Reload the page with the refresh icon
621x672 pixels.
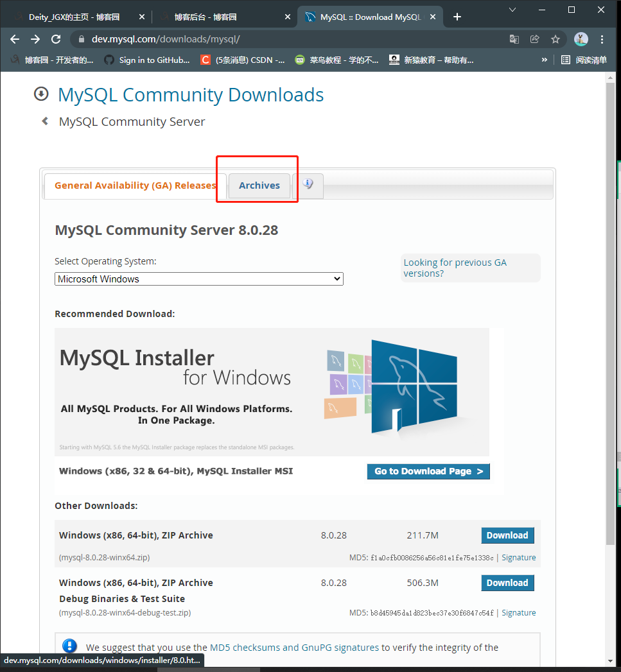click(x=56, y=39)
